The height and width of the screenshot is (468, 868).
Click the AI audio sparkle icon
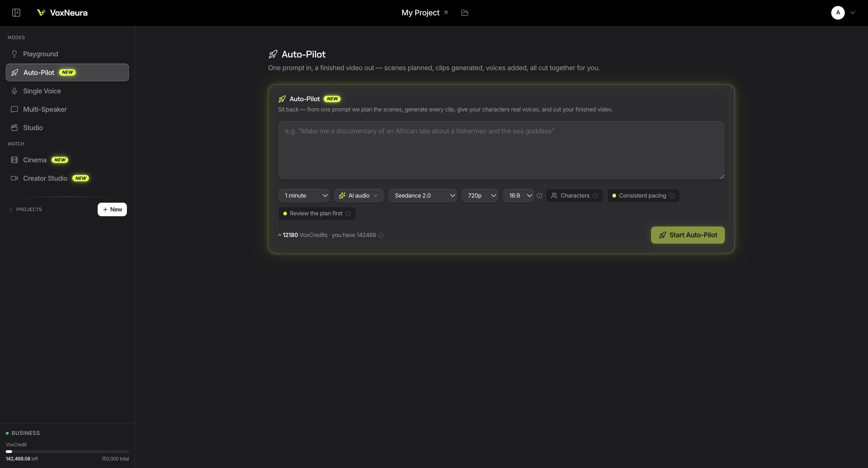[x=342, y=196]
